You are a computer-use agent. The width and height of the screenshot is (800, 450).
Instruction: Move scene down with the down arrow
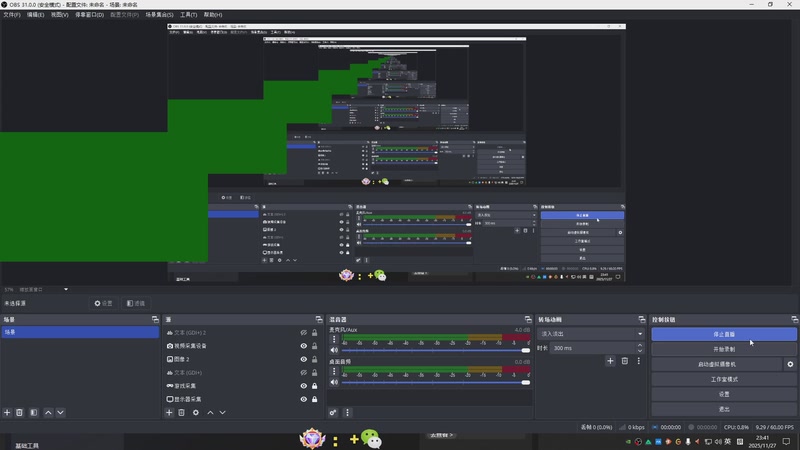[60, 412]
